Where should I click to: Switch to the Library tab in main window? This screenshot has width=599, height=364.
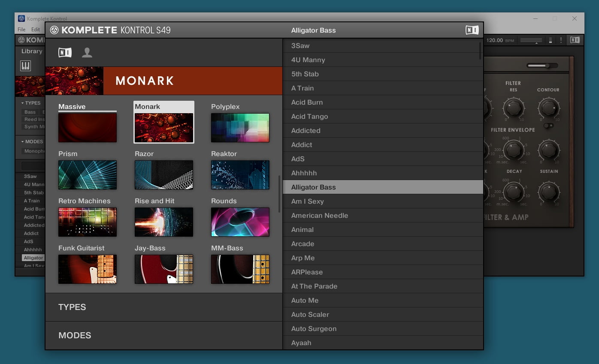pyautogui.click(x=32, y=51)
